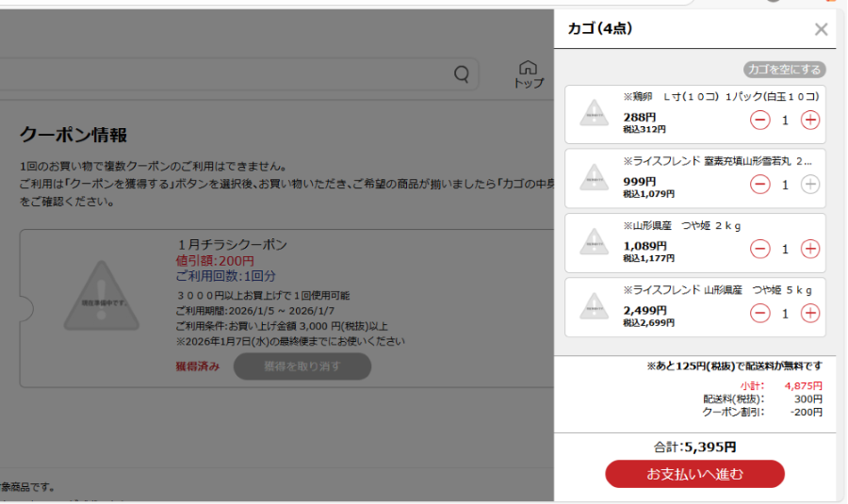This screenshot has width=848, height=504.
Task: Close the カゴ cart panel
Action: [821, 29]
